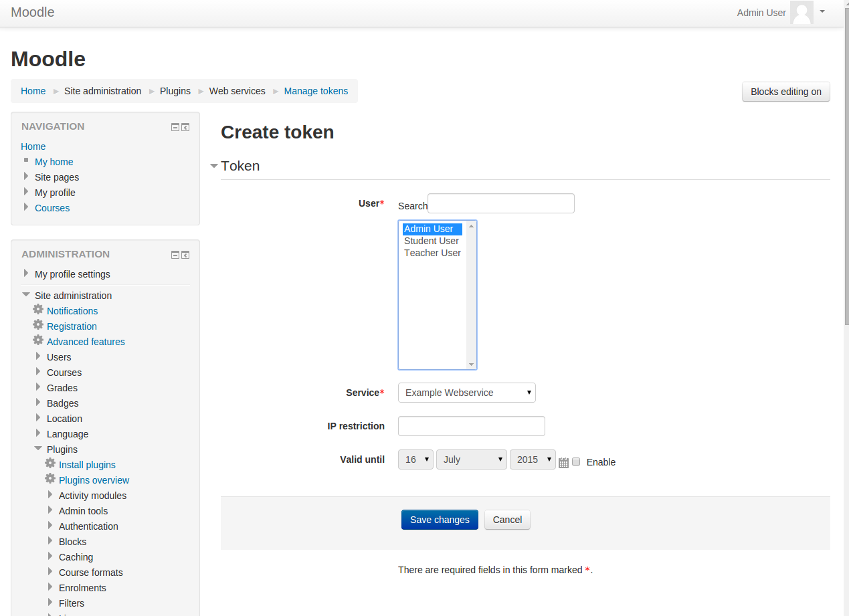Enable the Valid until checkbox
Screen dimensions: 849x616
coord(576,461)
